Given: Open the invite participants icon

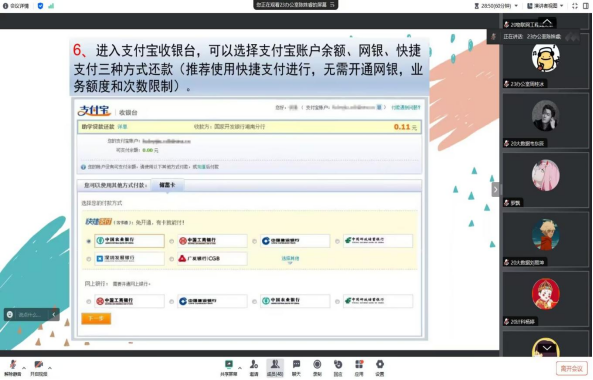Looking at the screenshot, I should tap(254, 368).
